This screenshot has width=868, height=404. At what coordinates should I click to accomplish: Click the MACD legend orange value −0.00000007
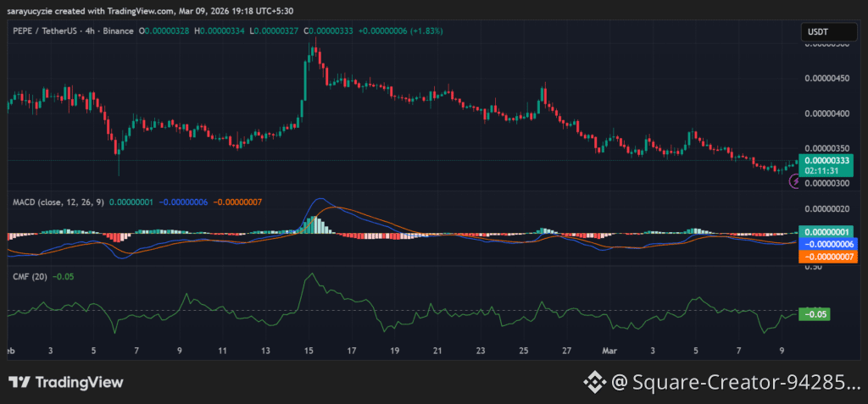click(x=237, y=202)
